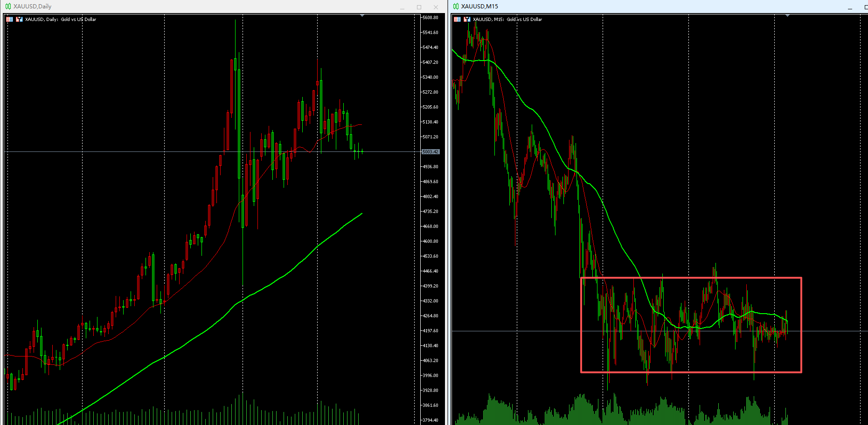This screenshot has height=425, width=868.
Task: Minimize the XAUUSD,M15 chart window
Action: 850,7
